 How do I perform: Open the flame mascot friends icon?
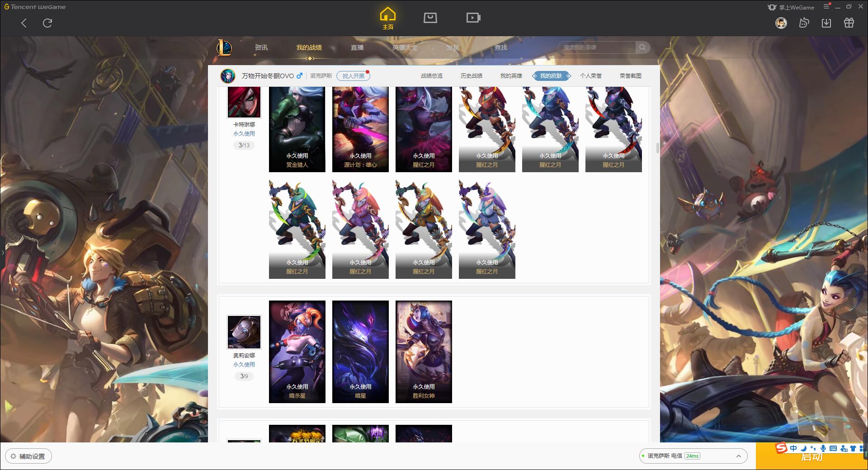(x=804, y=23)
